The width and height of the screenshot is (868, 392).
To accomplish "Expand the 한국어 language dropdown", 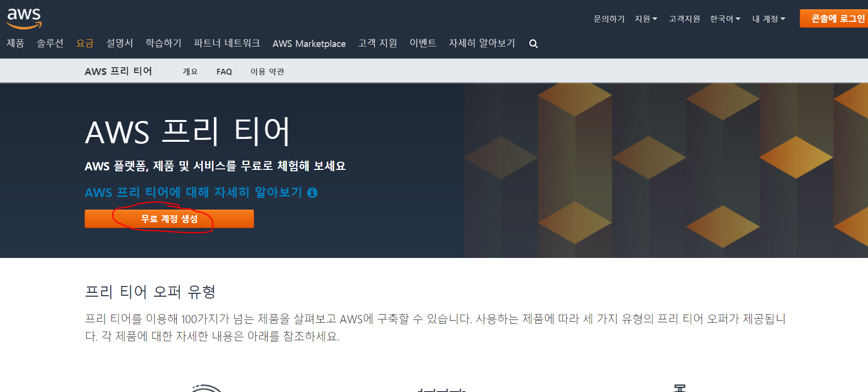I will [725, 19].
